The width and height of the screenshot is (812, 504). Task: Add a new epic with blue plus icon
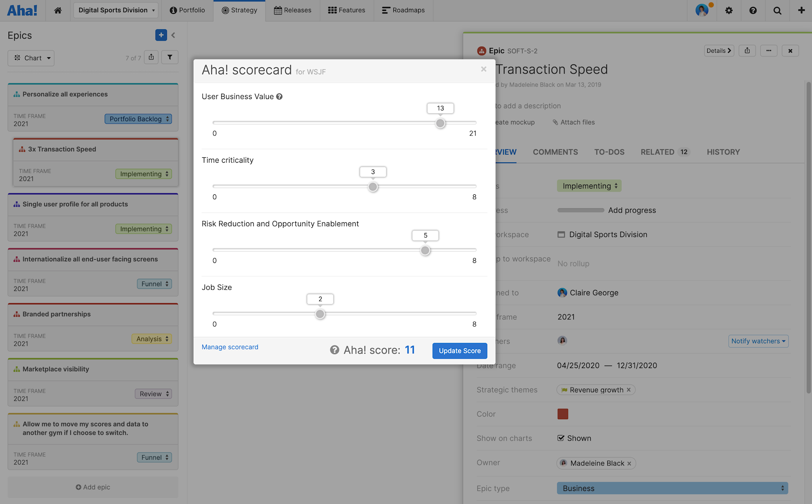(161, 35)
